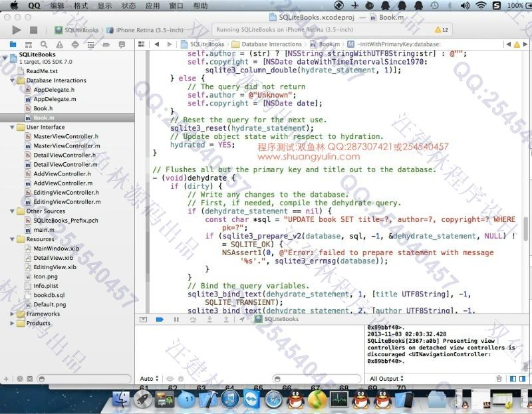Click the jump bar issue warning icon
Screen dimensions: 532x414
coord(517,45)
